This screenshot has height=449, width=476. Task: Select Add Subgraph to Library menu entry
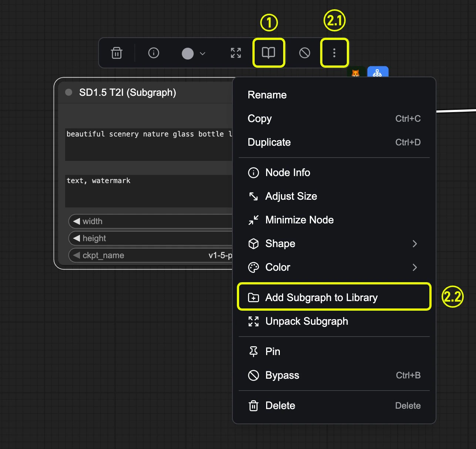pos(321,297)
